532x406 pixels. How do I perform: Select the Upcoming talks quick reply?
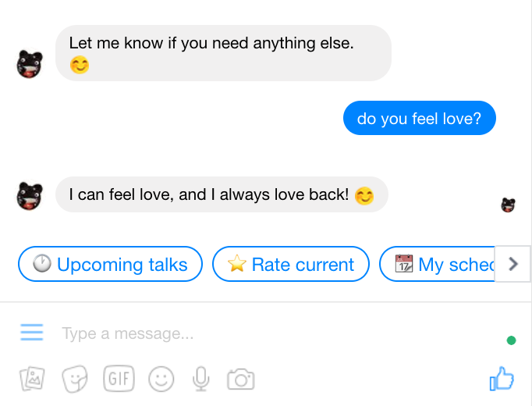point(110,264)
